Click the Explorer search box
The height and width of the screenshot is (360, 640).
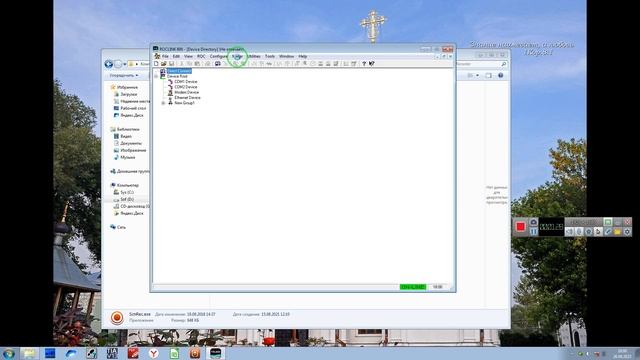pos(482,64)
